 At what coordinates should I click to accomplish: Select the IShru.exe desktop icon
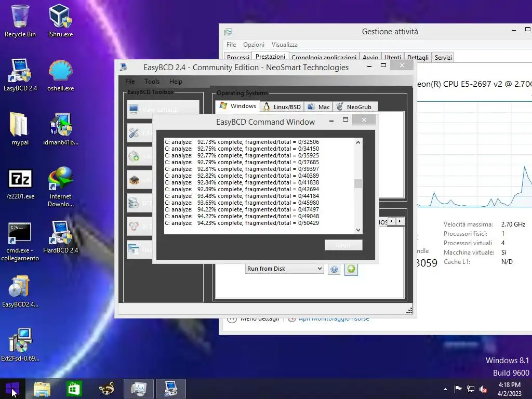coord(60,21)
